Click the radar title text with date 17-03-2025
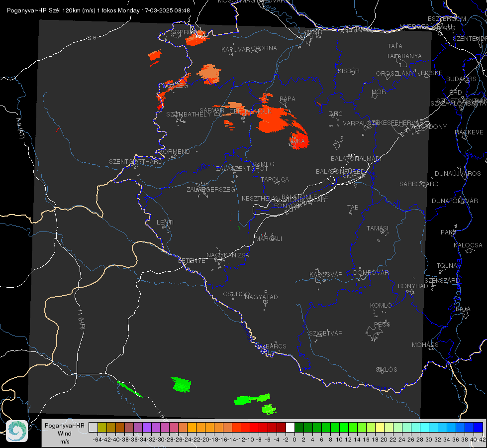Image resolution: width=487 pixels, height=448 pixels. (x=98, y=10)
